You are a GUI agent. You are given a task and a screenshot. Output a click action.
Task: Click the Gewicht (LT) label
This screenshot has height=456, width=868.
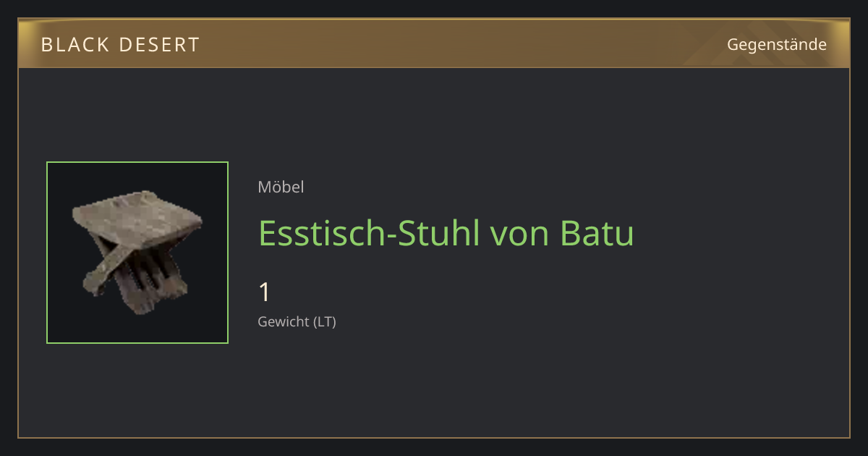coord(297,322)
